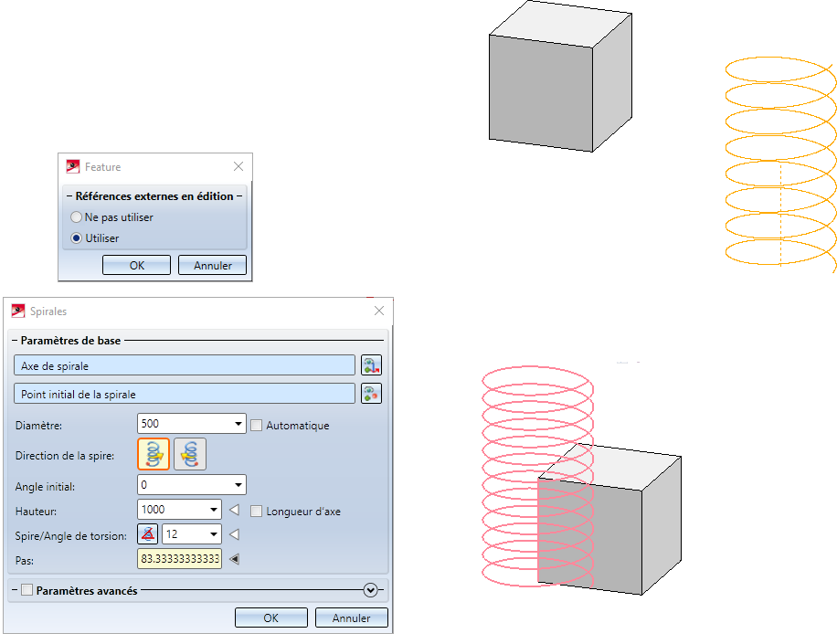The image size is (837, 644).
Task: Click the Spirales dialog title icon
Action: click(x=18, y=311)
